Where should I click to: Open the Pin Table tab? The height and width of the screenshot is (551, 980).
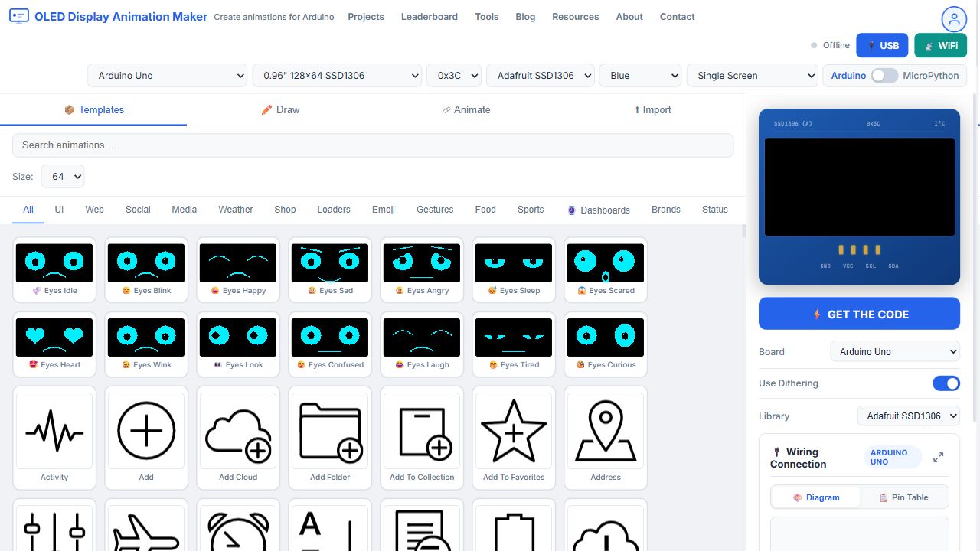click(x=903, y=497)
